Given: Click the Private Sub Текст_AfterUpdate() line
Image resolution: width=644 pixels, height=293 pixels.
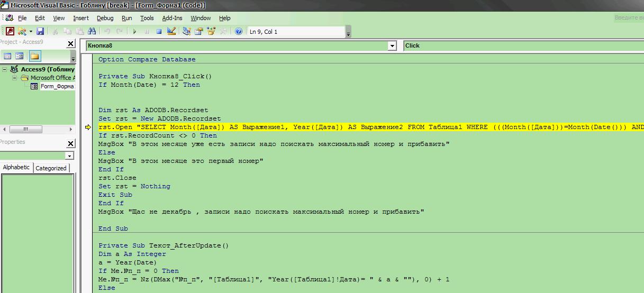Looking at the screenshot, I should (164, 245).
